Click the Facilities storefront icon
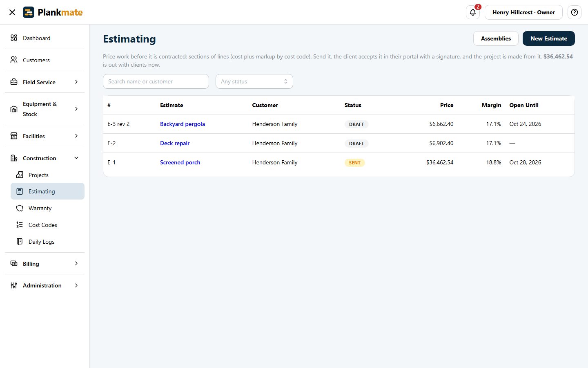Screen dimensions: 588x368 point(14,136)
